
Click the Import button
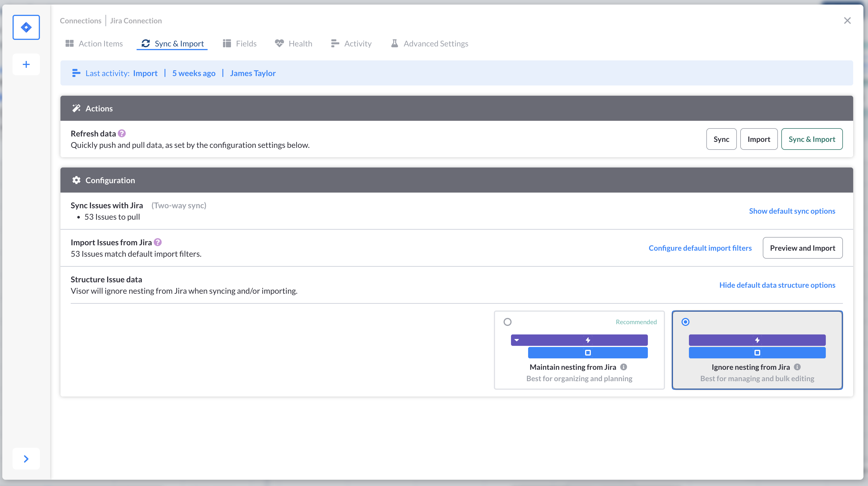point(759,139)
